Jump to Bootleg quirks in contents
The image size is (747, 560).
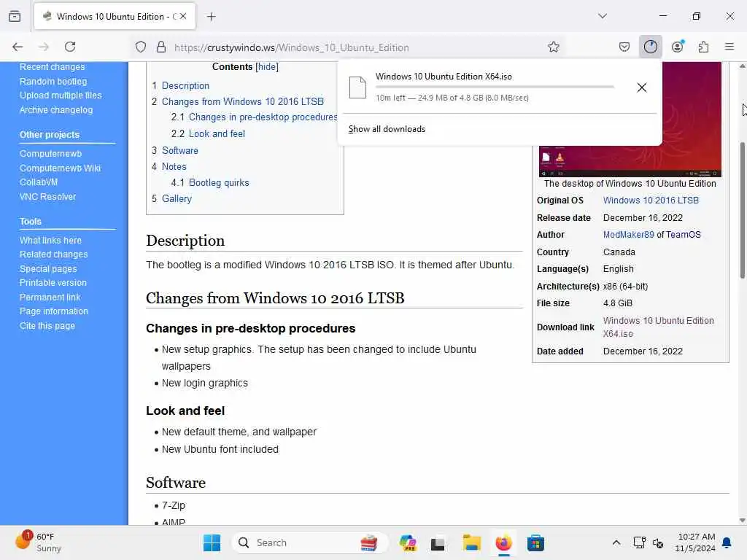coord(219,183)
